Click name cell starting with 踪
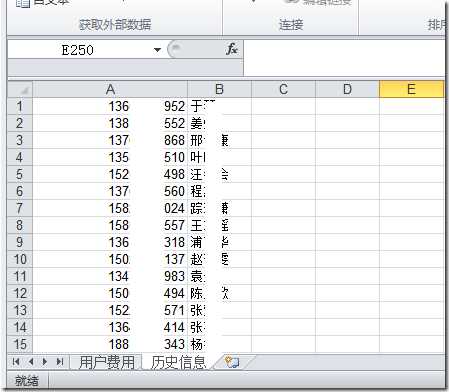This screenshot has height=392, width=449. point(219,208)
